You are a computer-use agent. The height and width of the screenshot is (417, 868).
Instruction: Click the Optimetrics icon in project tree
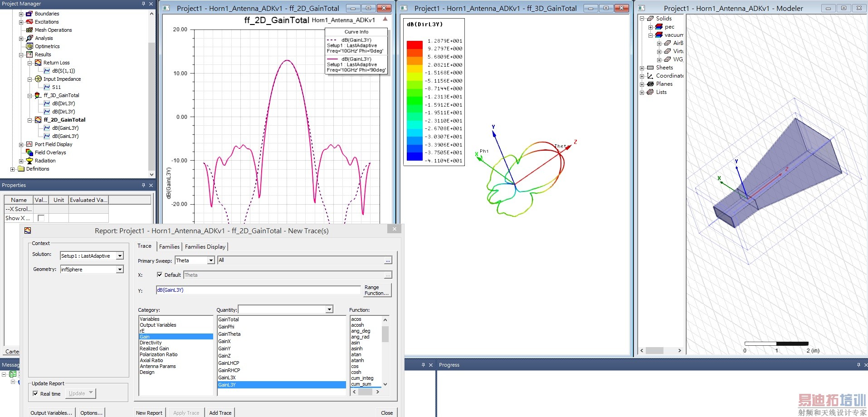point(29,46)
